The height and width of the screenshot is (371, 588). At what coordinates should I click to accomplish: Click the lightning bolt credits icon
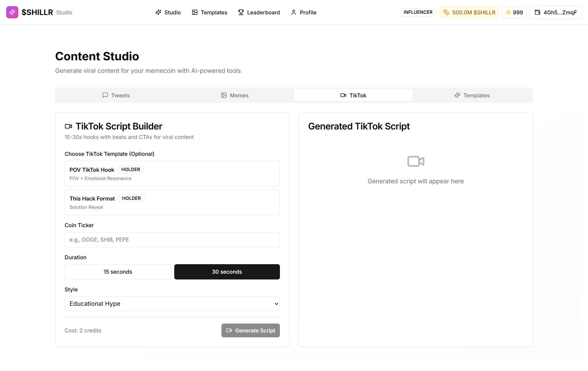(508, 12)
